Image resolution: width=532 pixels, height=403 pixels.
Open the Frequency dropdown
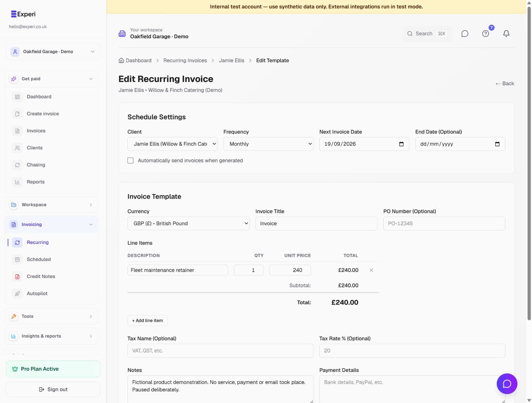(268, 144)
